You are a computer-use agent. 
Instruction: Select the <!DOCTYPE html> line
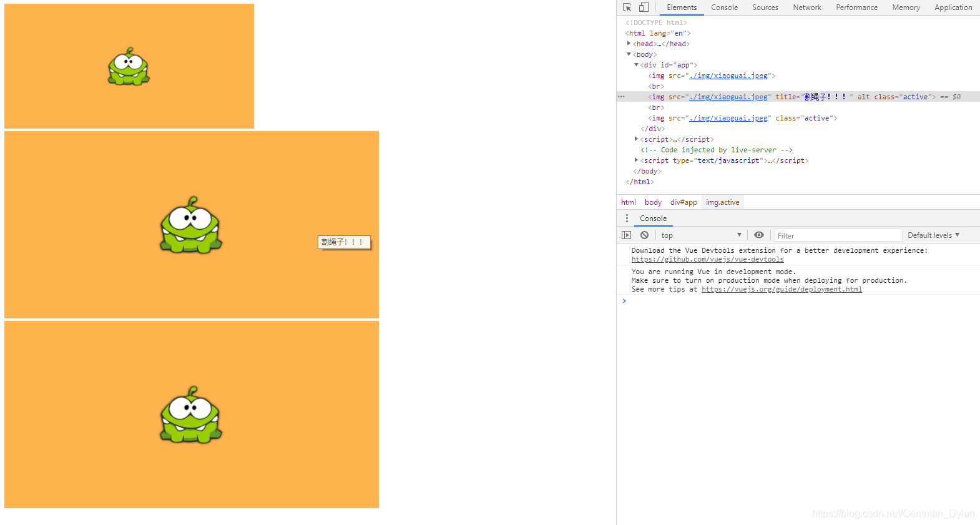coord(656,22)
